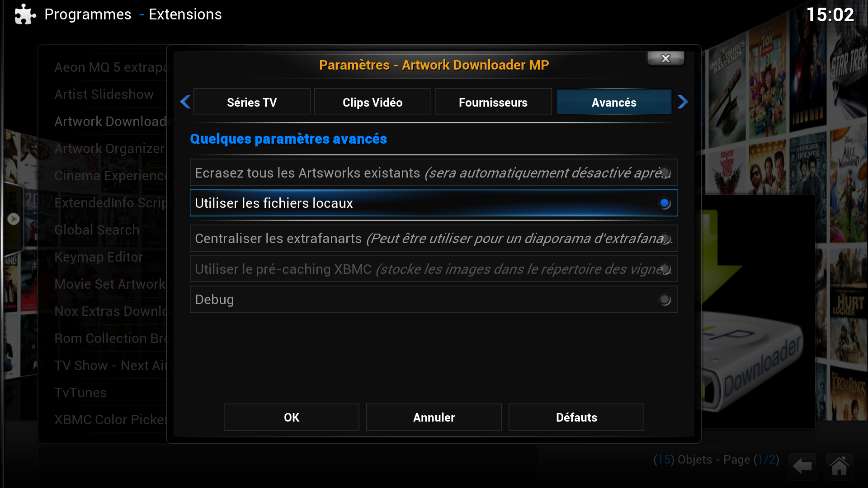The height and width of the screenshot is (488, 868).
Task: Select the Fournisseurs tab
Action: (493, 103)
